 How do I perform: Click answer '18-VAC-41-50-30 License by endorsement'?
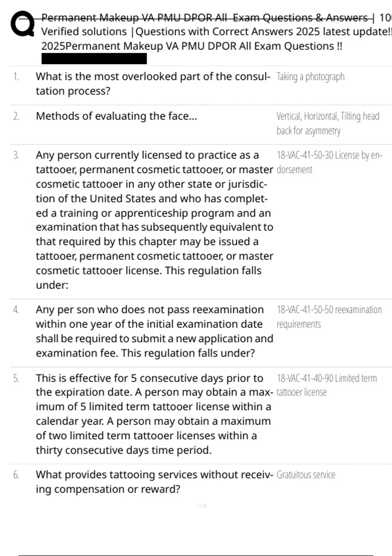tap(329, 162)
